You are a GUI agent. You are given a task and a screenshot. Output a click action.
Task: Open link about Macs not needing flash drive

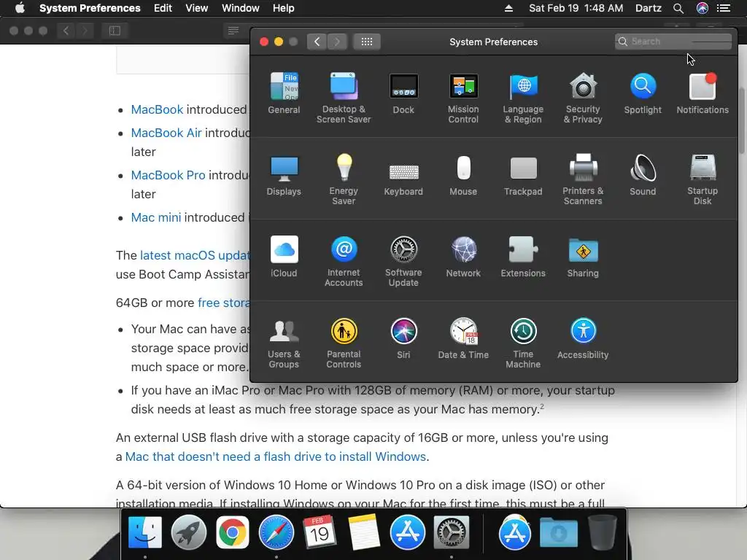pyautogui.click(x=275, y=456)
